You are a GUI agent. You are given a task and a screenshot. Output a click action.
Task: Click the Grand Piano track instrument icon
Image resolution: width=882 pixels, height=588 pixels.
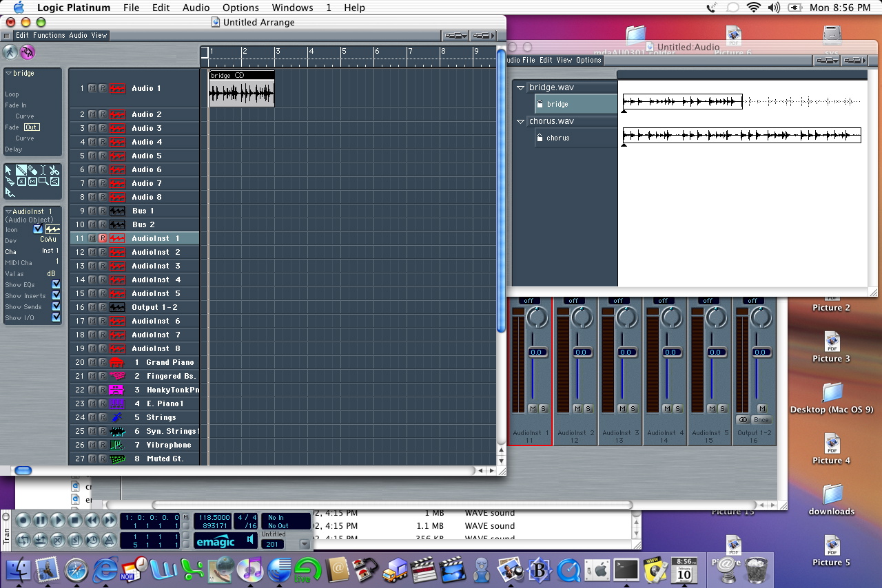(117, 362)
